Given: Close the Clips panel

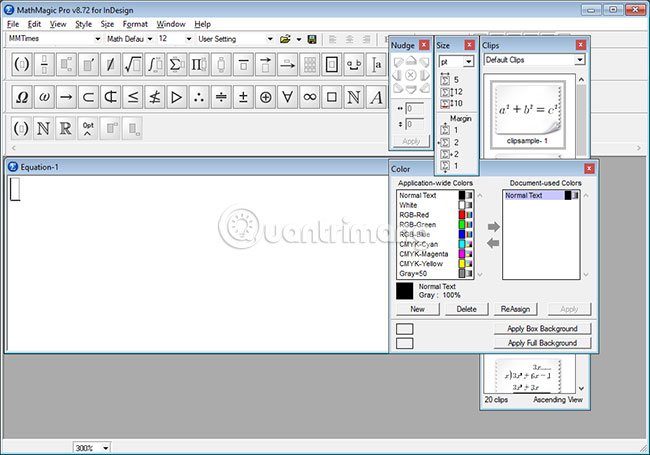Looking at the screenshot, I should 581,45.
